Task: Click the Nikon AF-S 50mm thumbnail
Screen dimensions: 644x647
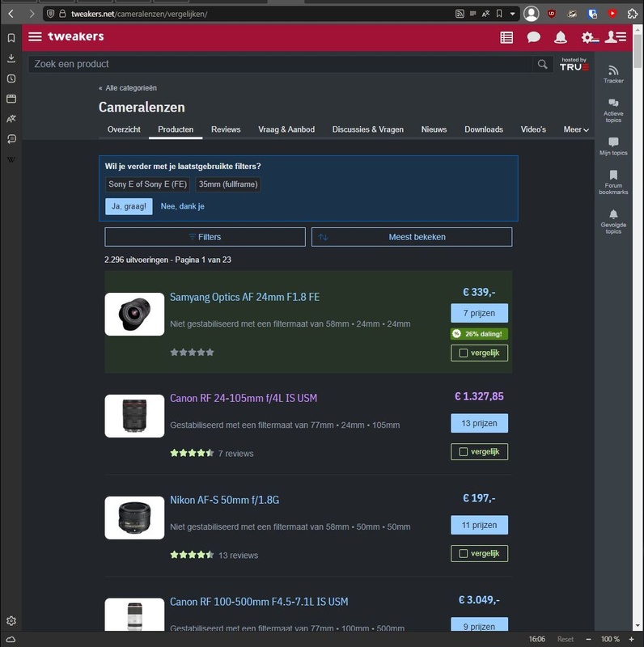Action: click(134, 518)
